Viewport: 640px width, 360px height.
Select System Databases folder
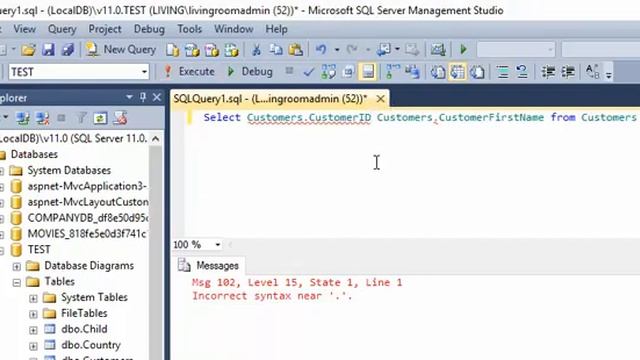pyautogui.click(x=69, y=170)
